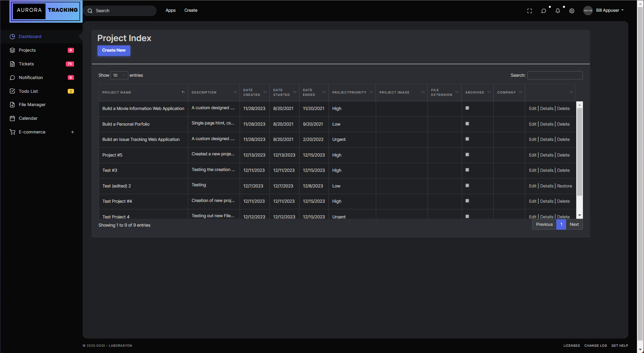Open the Get Help footer link
Image resolution: width=644 pixels, height=353 pixels.
[620, 346]
